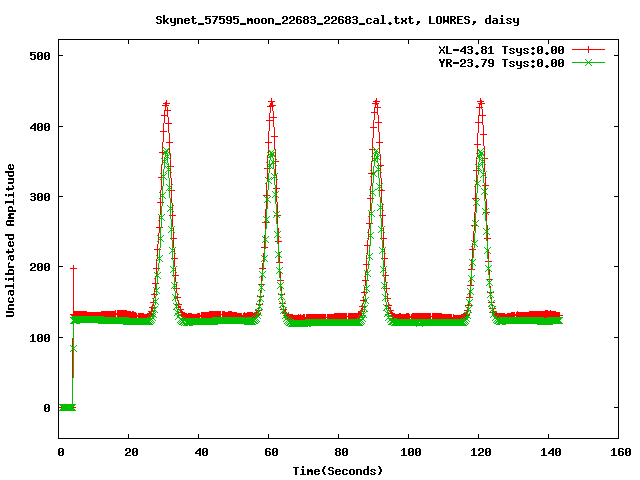Click the red peak top near 90 seconds

click(376, 102)
